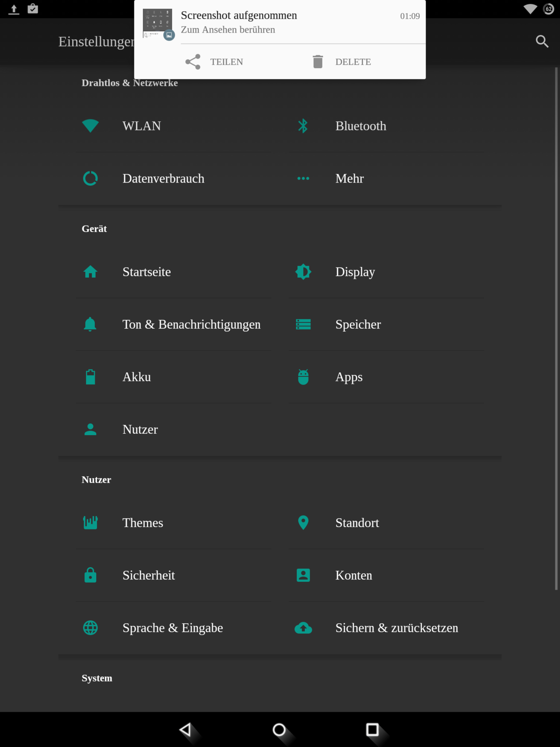This screenshot has height=747, width=560.
Task: Open search with the magnifier icon
Action: pos(542,42)
